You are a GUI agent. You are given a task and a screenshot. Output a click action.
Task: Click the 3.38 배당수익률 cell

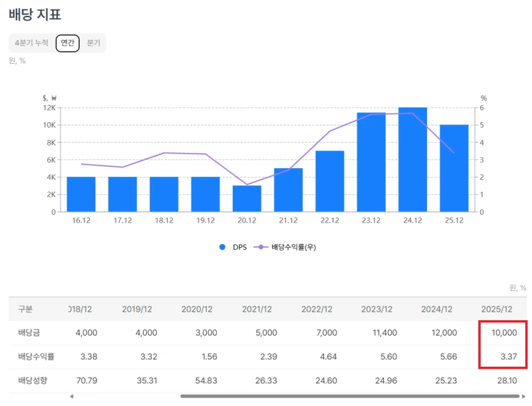(x=88, y=357)
